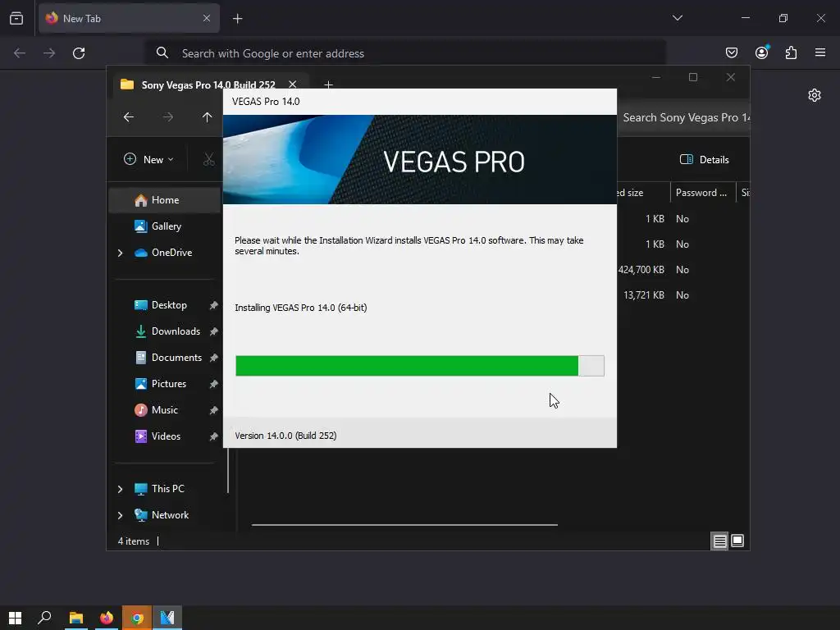Expand the This PC tree node
Viewport: 840px width, 630px height.
(x=120, y=489)
